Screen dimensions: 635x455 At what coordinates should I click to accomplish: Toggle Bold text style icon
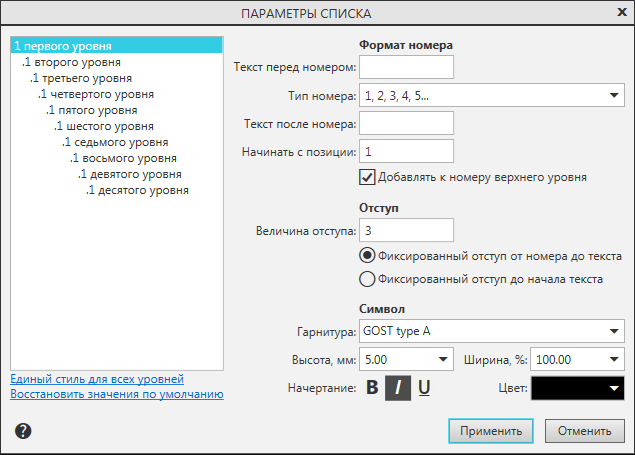372,388
